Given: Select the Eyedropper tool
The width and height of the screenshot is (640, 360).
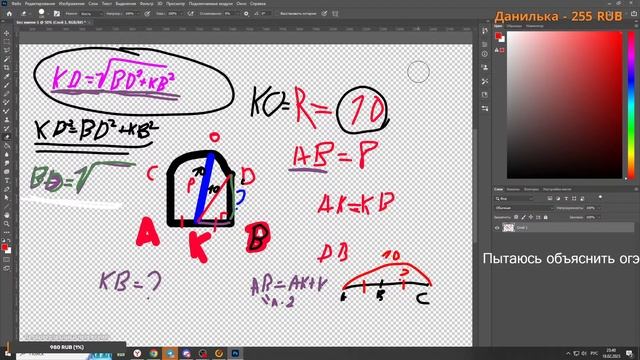Looking at the screenshot, I should (7, 76).
